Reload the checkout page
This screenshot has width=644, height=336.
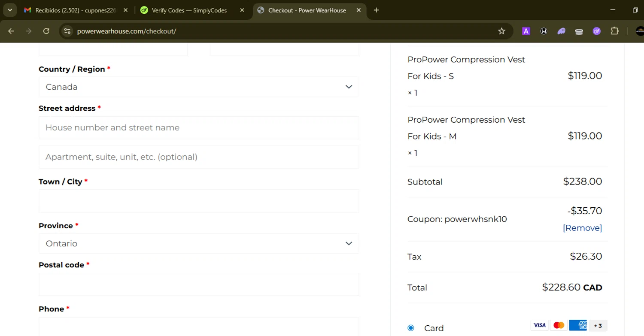pos(46,31)
